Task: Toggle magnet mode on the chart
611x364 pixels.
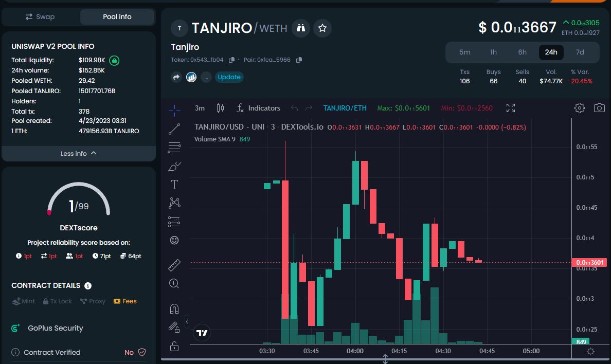Action: [x=174, y=309]
